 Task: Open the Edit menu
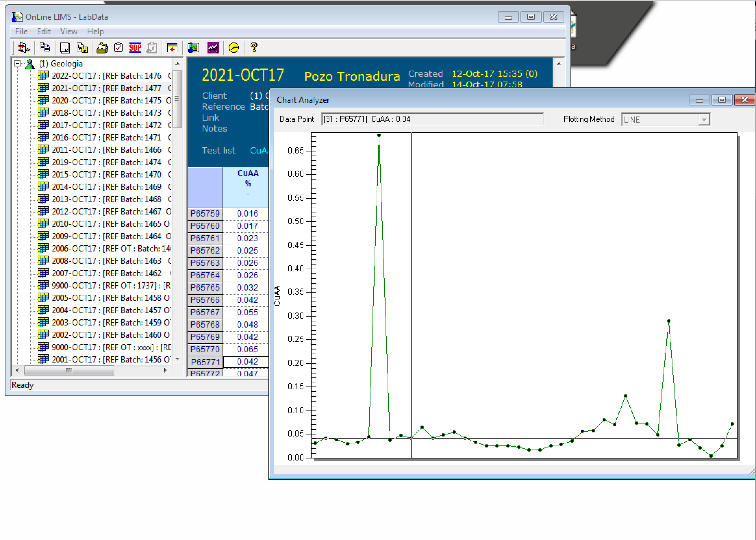pos(43,32)
